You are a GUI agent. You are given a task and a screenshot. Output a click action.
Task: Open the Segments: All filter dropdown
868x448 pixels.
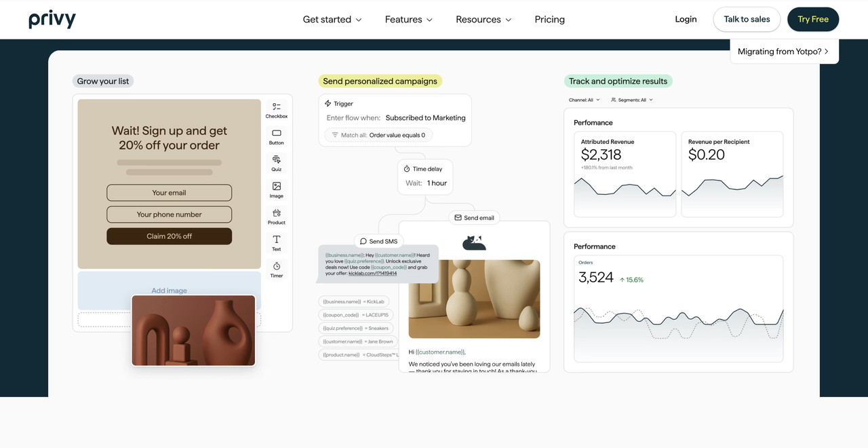(631, 99)
